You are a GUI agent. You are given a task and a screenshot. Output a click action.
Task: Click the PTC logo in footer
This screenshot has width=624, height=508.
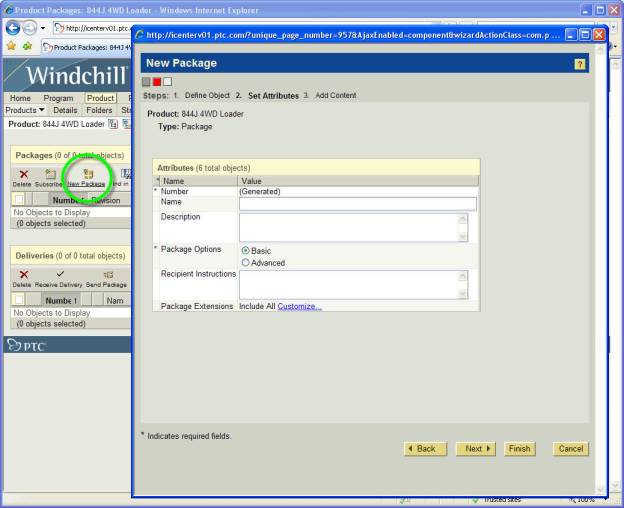26,345
